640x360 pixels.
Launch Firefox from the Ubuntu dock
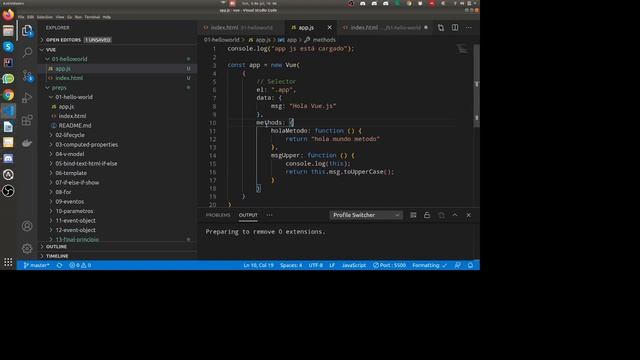point(8,15)
